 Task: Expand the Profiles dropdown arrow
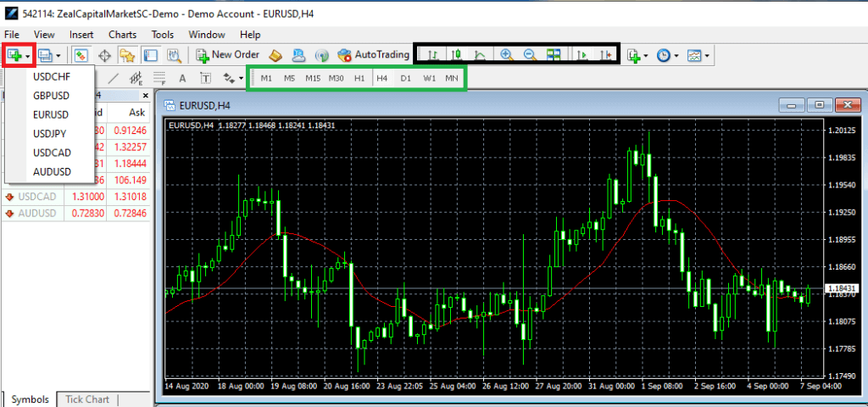pyautogui.click(x=56, y=55)
